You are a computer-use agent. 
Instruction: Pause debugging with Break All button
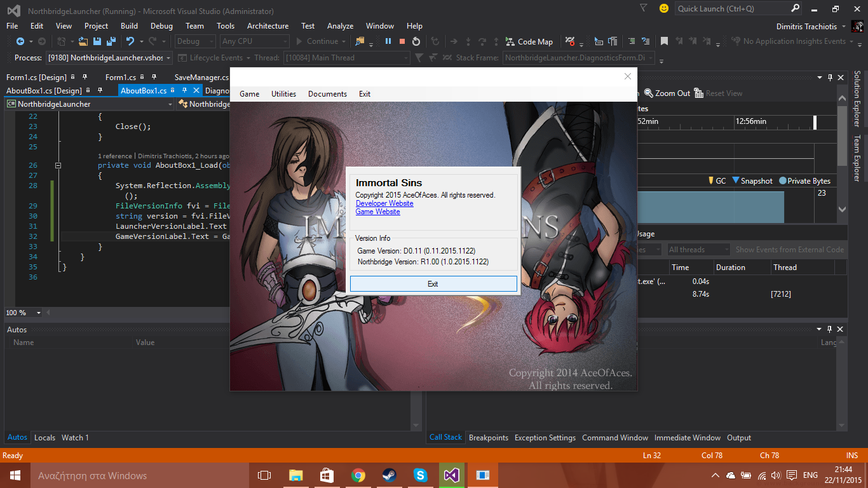coord(388,41)
